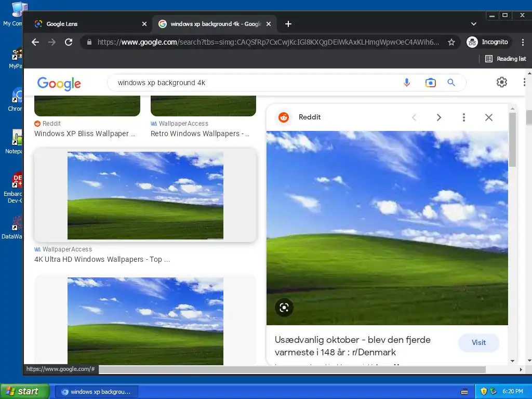The height and width of the screenshot is (399, 532).
Task: Click the magnifier search button
Action: (x=451, y=83)
